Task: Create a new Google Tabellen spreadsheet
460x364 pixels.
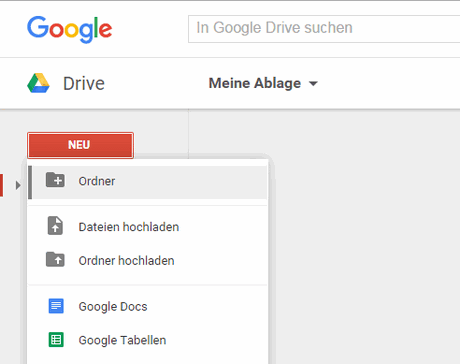Action: [x=148, y=340]
